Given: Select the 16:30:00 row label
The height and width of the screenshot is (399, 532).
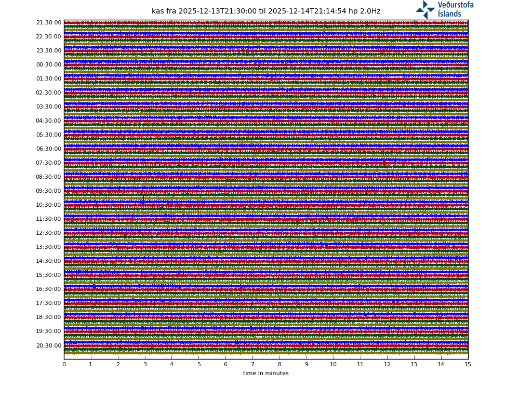Looking at the screenshot, I should pos(49,289).
